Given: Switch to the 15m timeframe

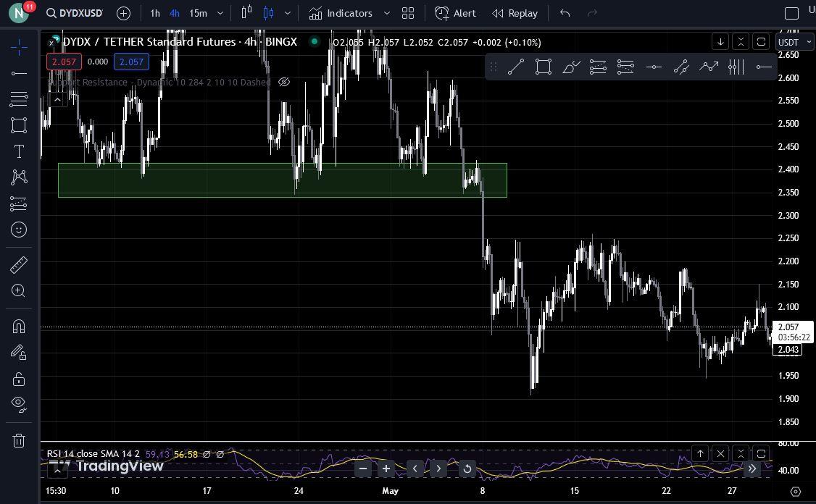Looking at the screenshot, I should point(198,13).
